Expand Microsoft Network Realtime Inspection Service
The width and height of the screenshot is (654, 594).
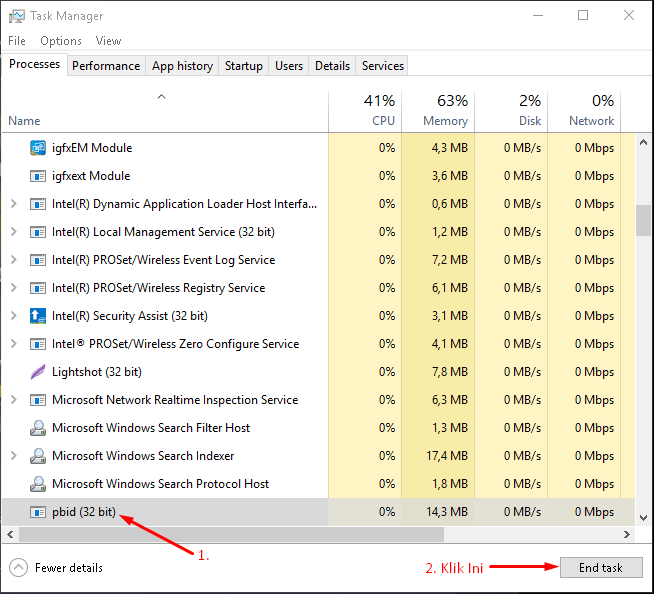click(14, 399)
